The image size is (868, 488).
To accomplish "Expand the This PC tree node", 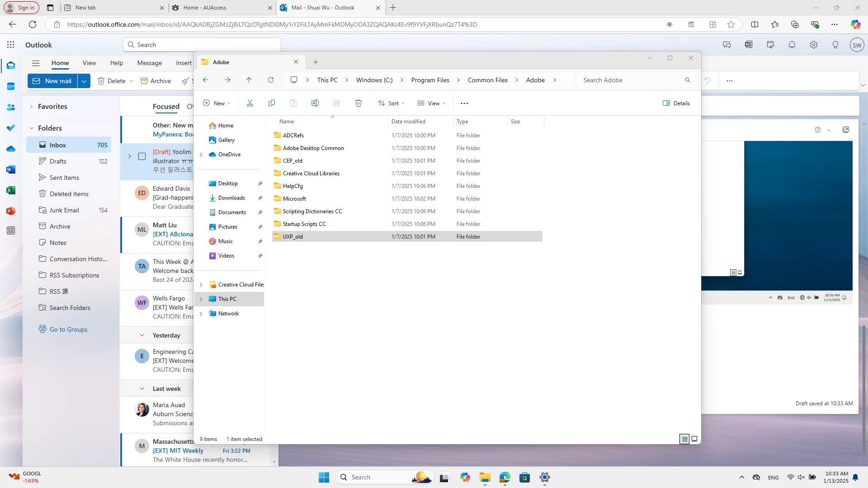I will pos(201,299).
